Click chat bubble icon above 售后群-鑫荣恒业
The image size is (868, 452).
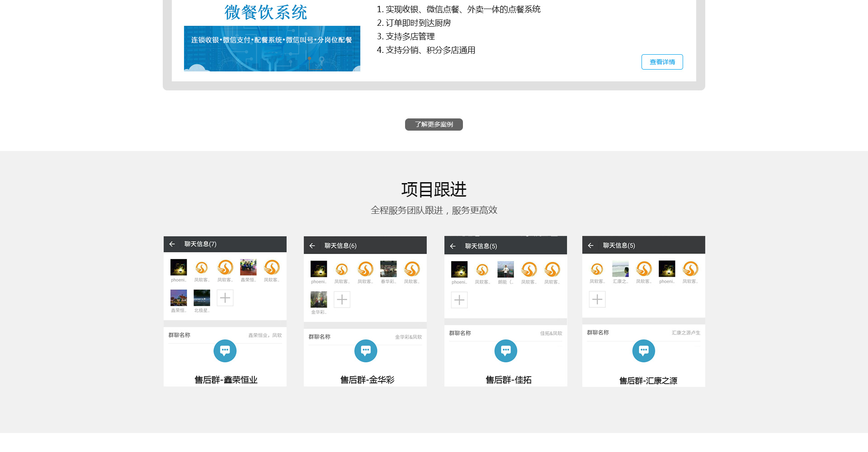pyautogui.click(x=225, y=351)
